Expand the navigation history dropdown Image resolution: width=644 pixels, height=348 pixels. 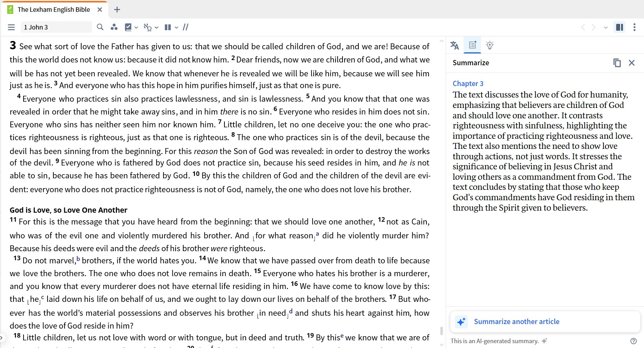pyautogui.click(x=606, y=27)
